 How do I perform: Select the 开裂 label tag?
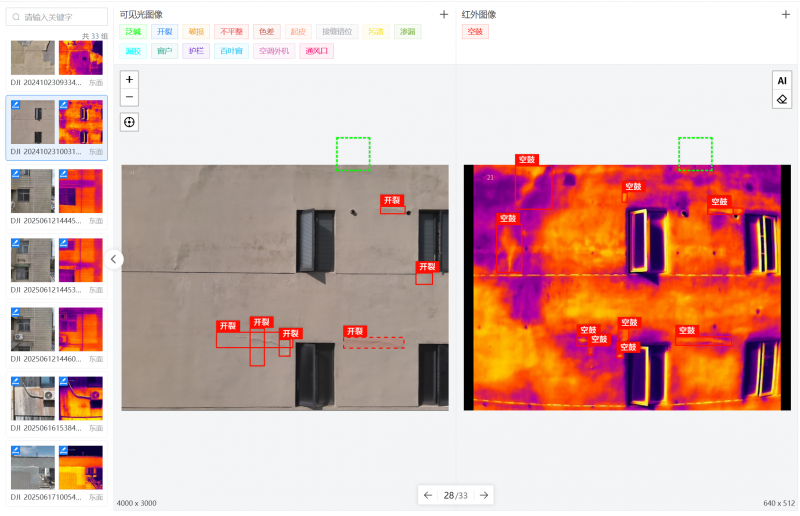pos(165,32)
